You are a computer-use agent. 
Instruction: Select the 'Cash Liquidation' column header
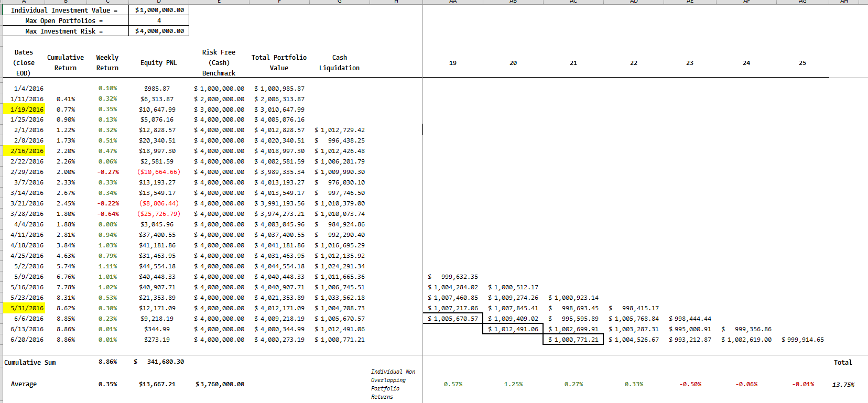coord(340,62)
